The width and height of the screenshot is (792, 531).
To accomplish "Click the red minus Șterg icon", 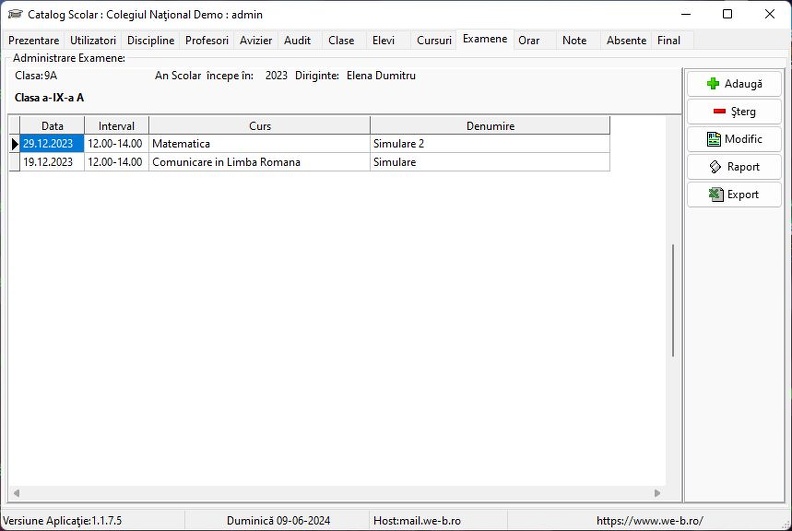I will tap(719, 111).
